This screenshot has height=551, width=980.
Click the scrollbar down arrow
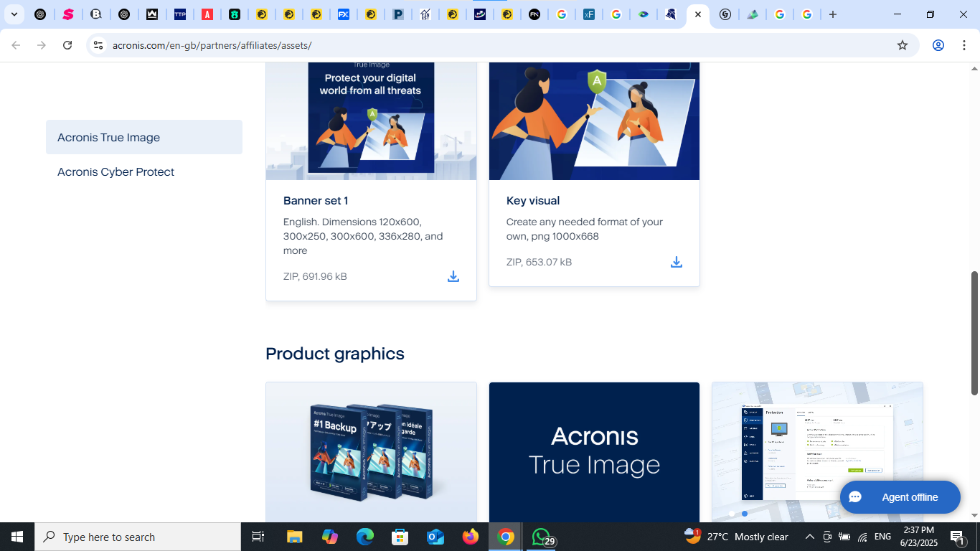click(974, 515)
